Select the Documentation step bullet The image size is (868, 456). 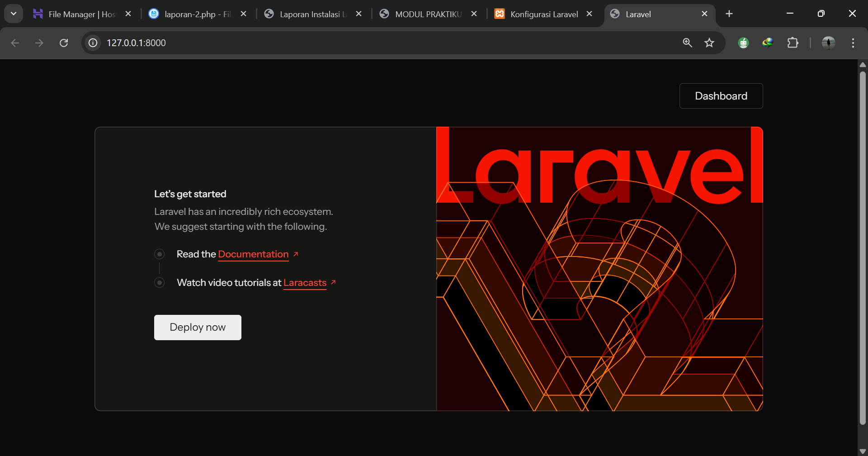click(160, 254)
